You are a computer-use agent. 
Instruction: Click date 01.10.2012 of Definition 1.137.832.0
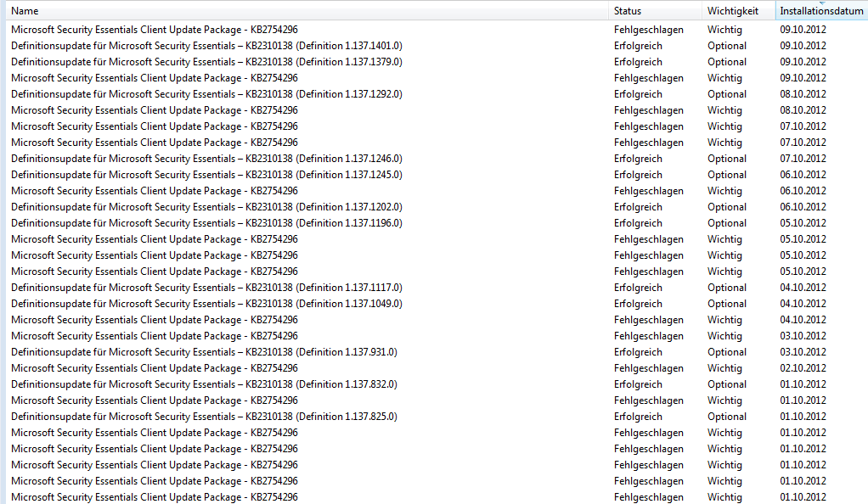coord(803,384)
